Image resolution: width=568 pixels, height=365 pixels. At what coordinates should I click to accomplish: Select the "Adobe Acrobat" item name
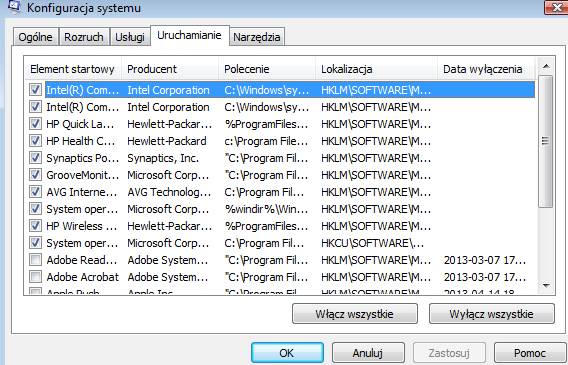(x=83, y=277)
